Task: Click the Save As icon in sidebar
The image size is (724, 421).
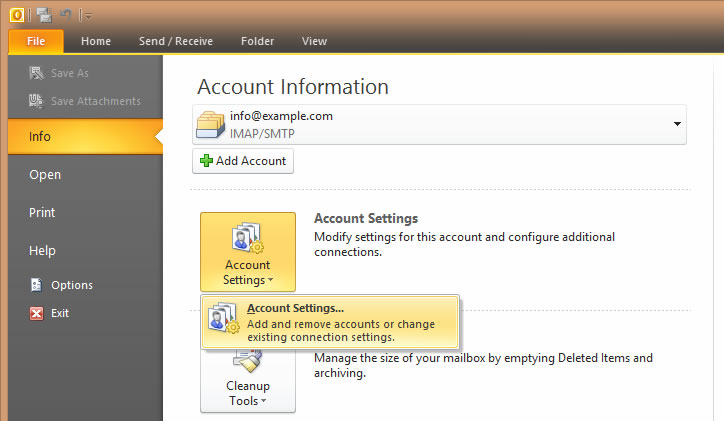Action: [x=36, y=73]
